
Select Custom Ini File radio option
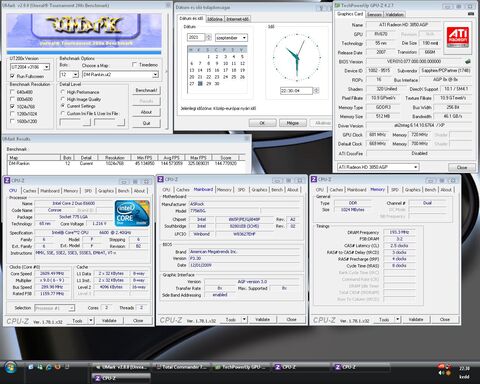[63, 113]
